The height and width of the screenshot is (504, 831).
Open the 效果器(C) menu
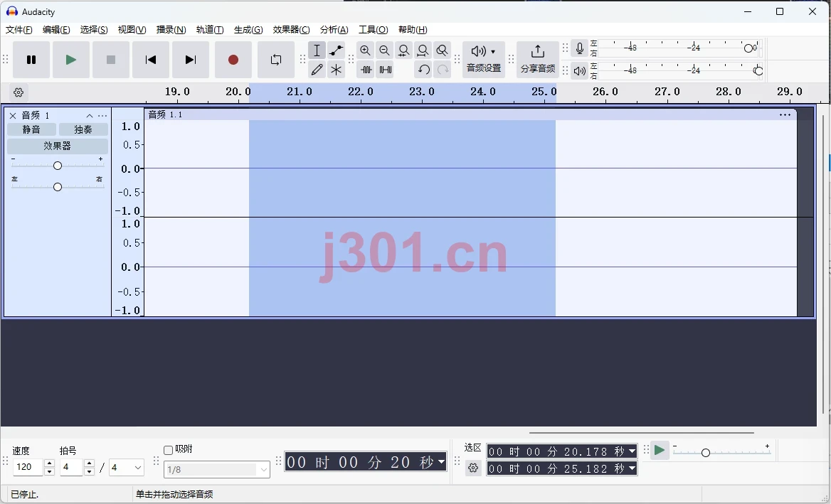[x=291, y=30]
